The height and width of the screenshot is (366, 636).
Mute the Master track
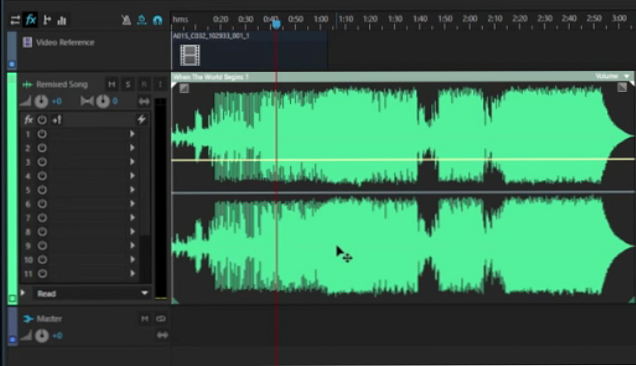(x=144, y=319)
